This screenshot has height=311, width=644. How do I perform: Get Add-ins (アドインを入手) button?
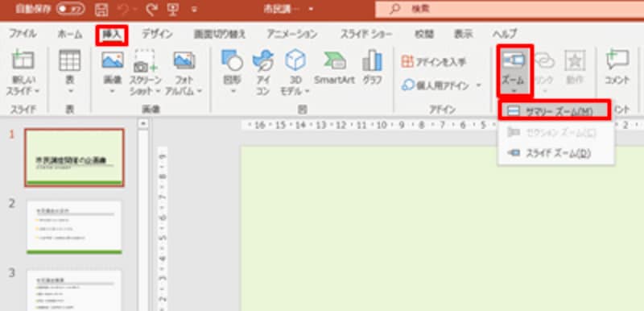coord(434,62)
